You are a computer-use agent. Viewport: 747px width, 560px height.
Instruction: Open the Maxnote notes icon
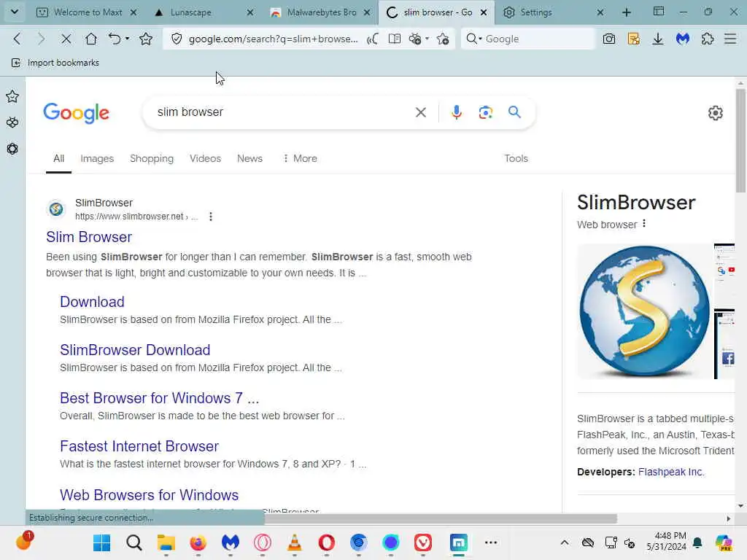[x=634, y=39]
